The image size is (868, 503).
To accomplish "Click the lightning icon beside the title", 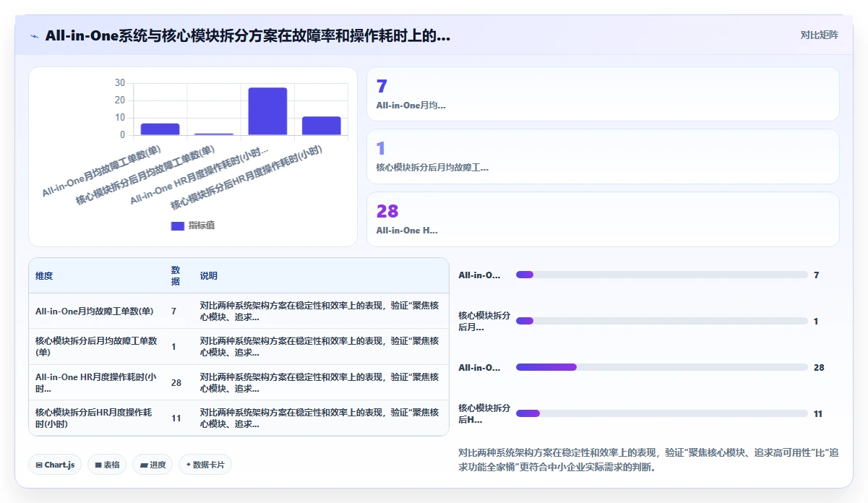I will coord(34,35).
